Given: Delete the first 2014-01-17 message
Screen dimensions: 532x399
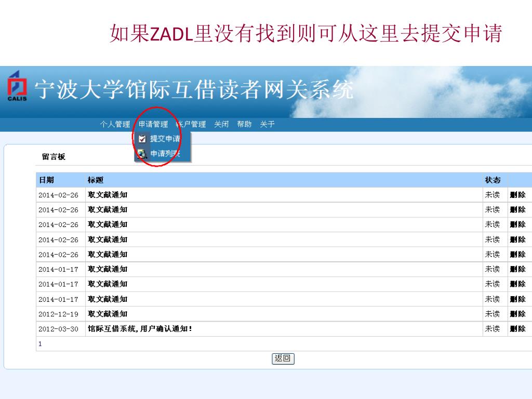Looking at the screenshot, I should (x=518, y=269).
